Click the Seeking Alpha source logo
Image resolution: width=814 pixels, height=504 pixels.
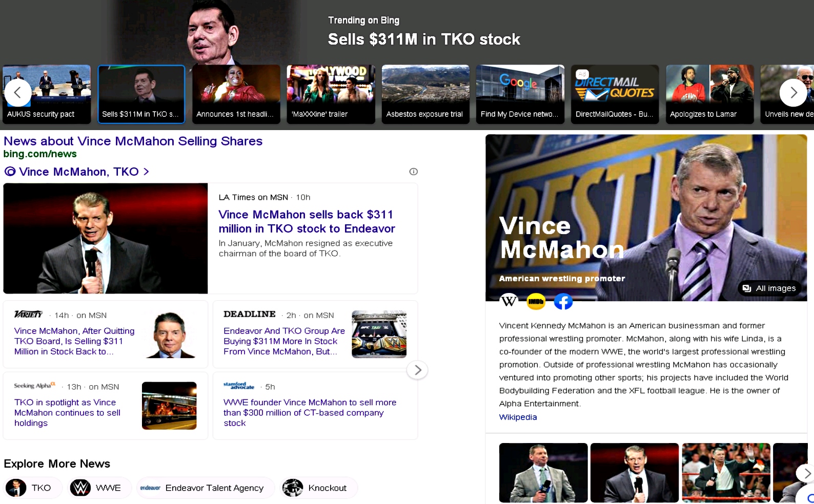coord(34,386)
